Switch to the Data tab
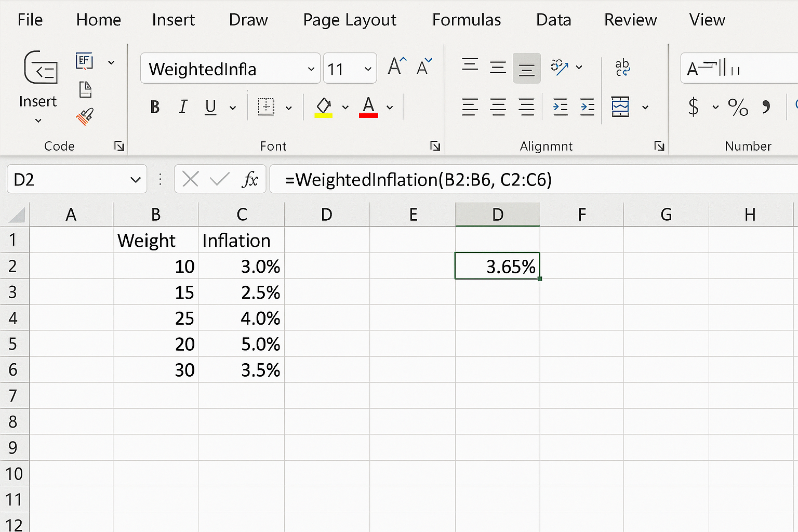This screenshot has height=532, width=798. [554, 20]
